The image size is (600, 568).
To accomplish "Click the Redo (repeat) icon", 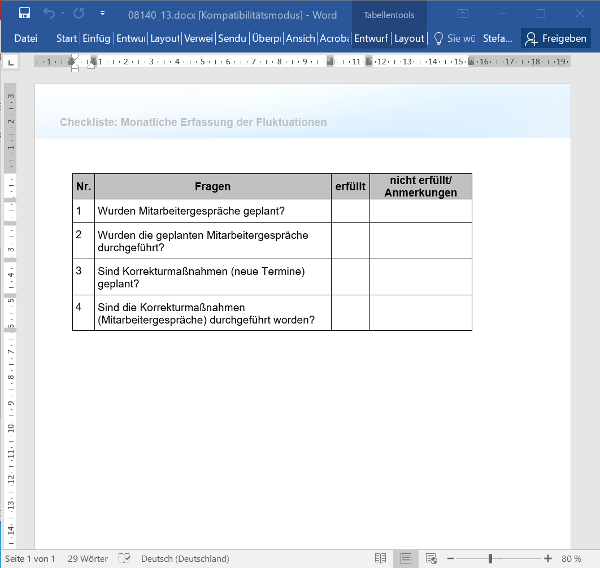I will click(78, 14).
